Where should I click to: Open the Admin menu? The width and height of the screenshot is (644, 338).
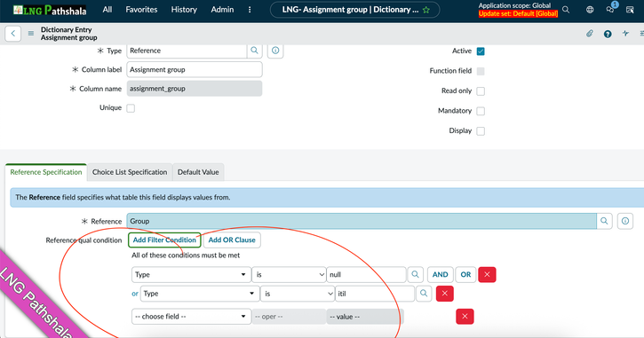click(x=222, y=10)
